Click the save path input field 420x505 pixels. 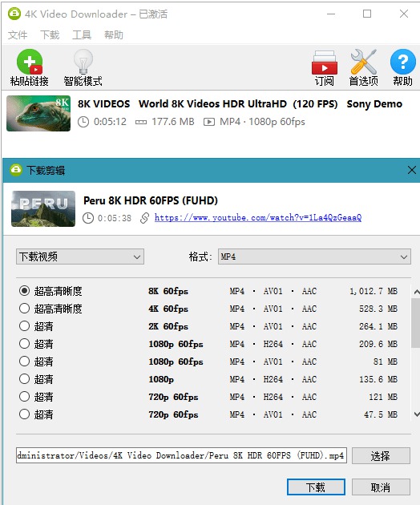(181, 455)
